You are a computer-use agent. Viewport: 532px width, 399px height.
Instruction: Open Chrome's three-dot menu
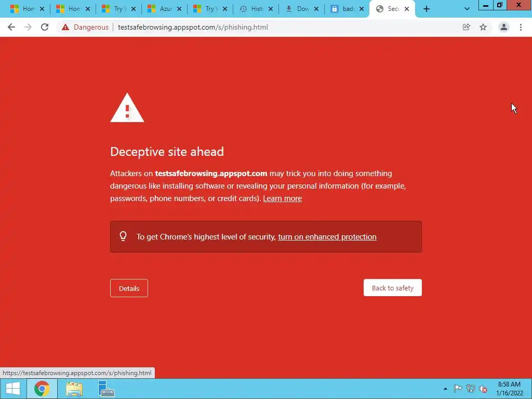pyautogui.click(x=521, y=27)
